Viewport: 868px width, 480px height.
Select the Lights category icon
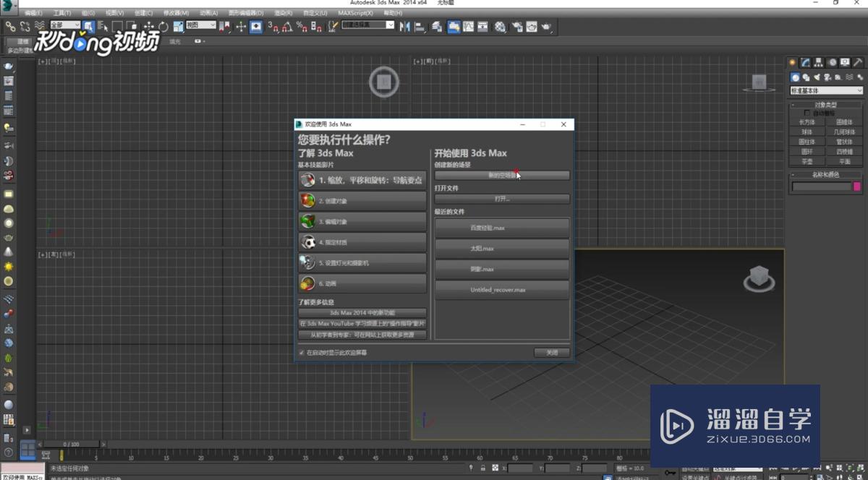click(x=817, y=77)
